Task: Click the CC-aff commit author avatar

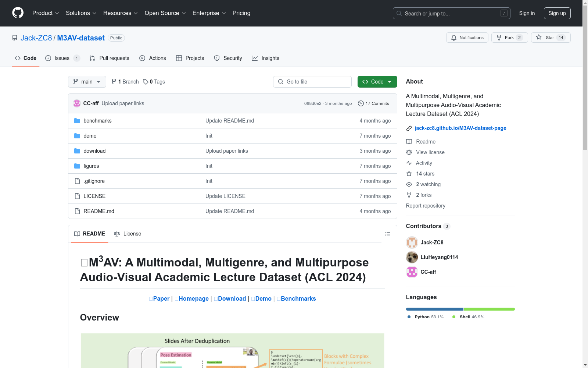Action: tap(77, 103)
